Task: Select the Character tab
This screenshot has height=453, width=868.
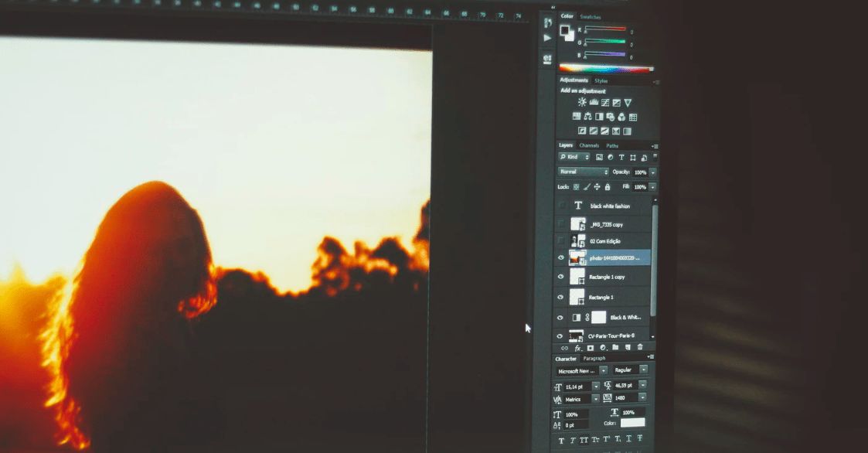Action: (566, 359)
